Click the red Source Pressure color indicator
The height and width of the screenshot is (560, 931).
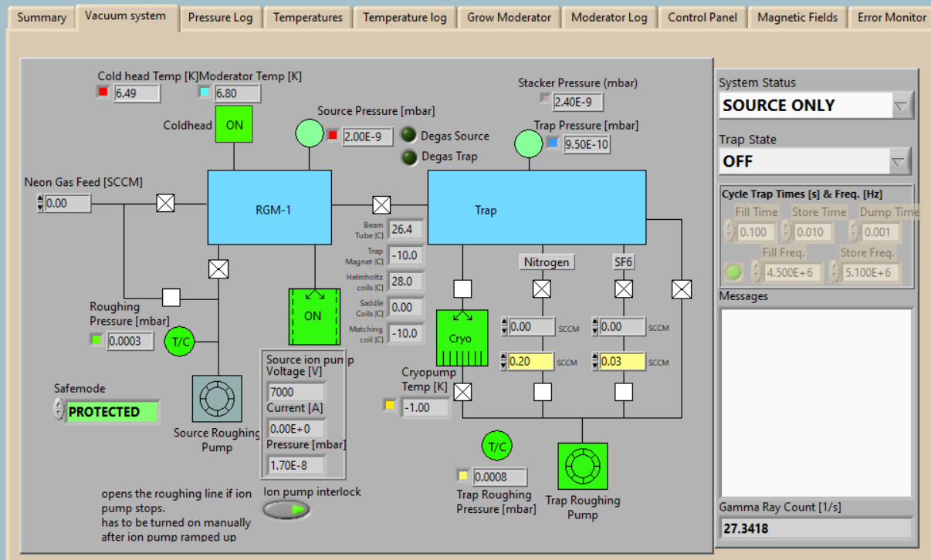(x=333, y=136)
